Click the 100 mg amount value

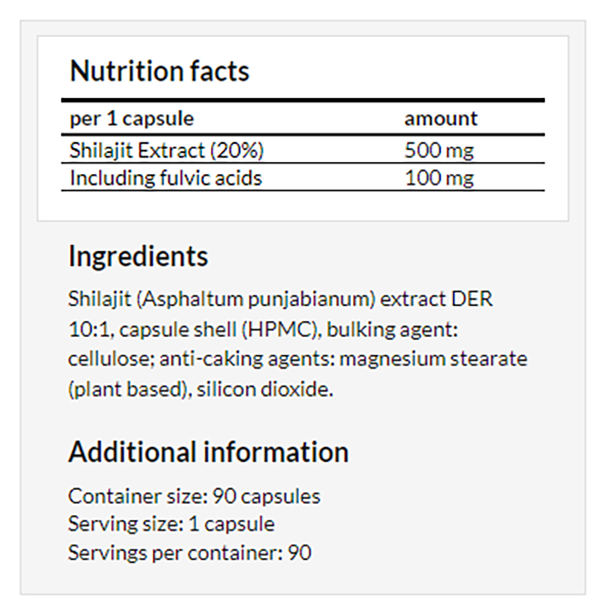tap(439, 178)
